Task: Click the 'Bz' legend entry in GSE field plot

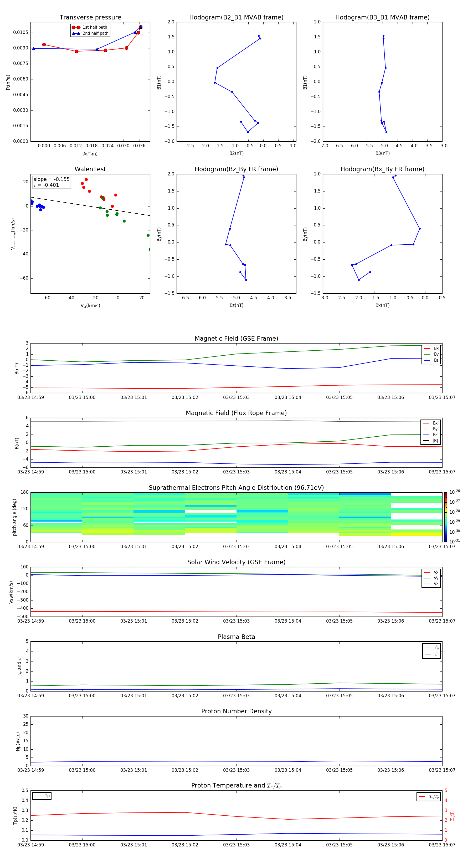Action: [x=431, y=361]
